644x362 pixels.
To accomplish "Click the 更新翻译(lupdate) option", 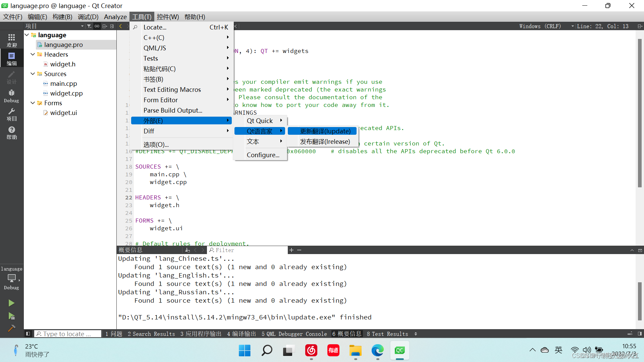I will pos(325,131).
